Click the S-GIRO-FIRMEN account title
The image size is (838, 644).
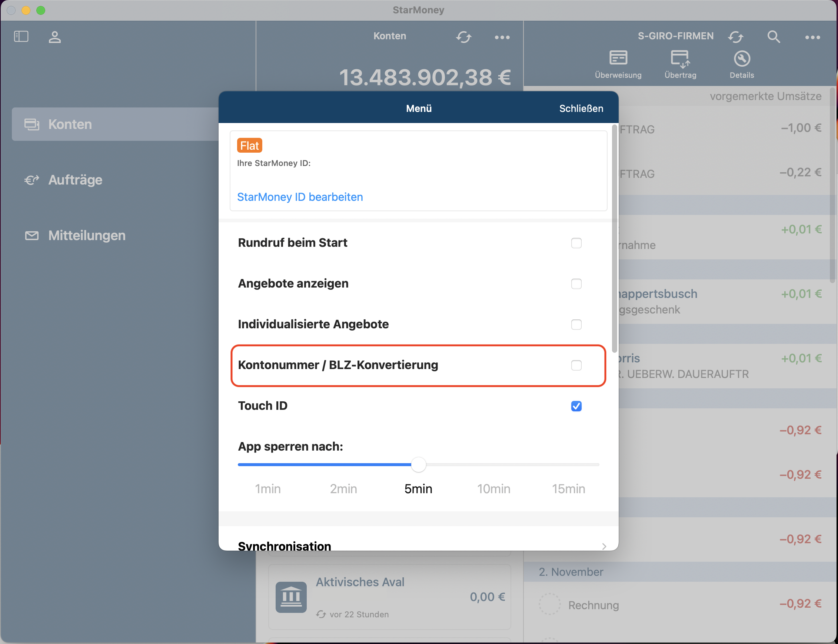click(x=675, y=36)
